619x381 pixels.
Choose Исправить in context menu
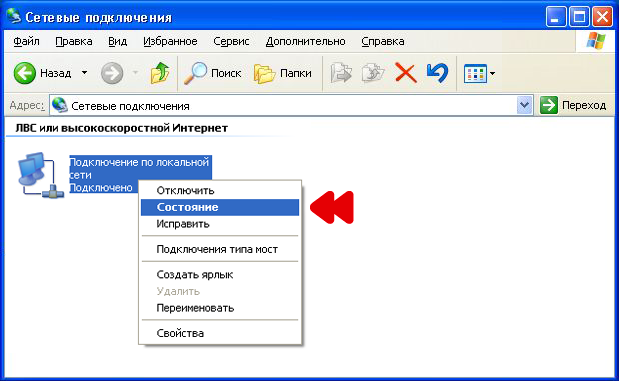(x=220, y=224)
